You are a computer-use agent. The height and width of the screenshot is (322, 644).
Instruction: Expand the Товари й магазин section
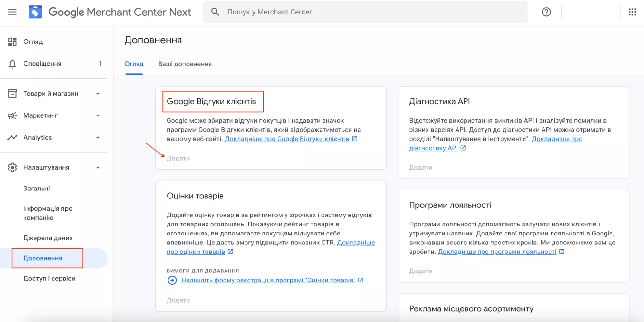point(98,94)
